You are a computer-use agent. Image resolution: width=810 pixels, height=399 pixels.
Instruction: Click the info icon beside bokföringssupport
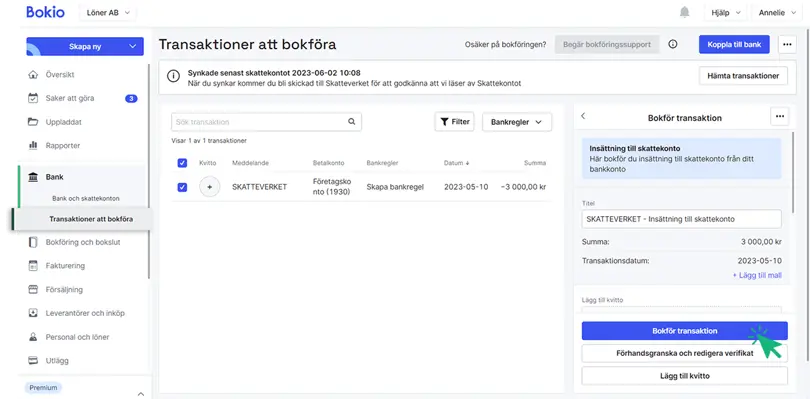(673, 44)
